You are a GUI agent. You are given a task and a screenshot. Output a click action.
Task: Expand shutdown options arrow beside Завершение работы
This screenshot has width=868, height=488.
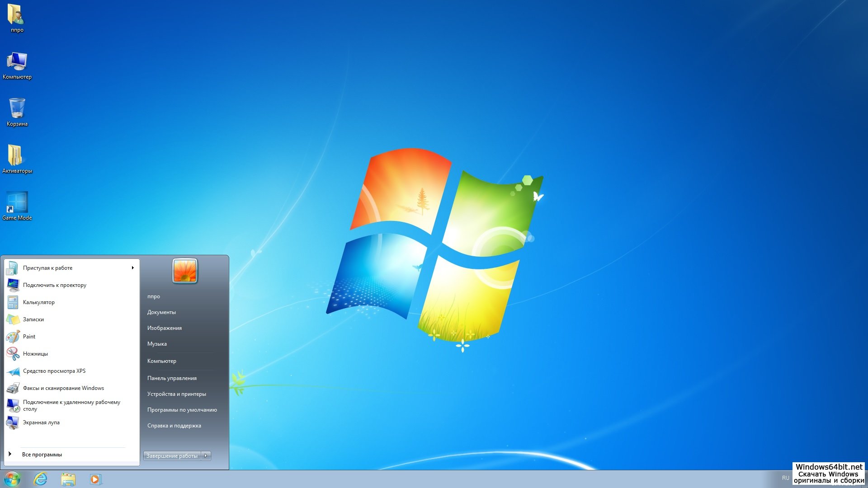click(206, 456)
